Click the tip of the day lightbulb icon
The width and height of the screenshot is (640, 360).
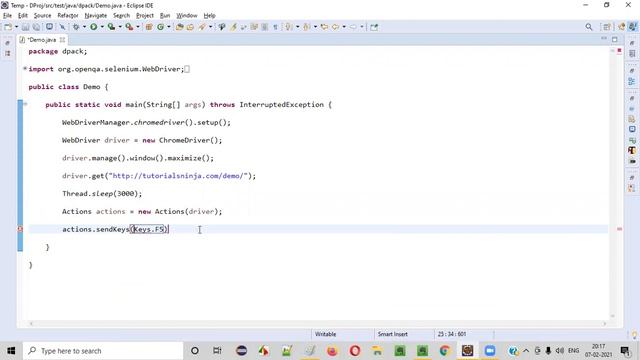coord(634,335)
